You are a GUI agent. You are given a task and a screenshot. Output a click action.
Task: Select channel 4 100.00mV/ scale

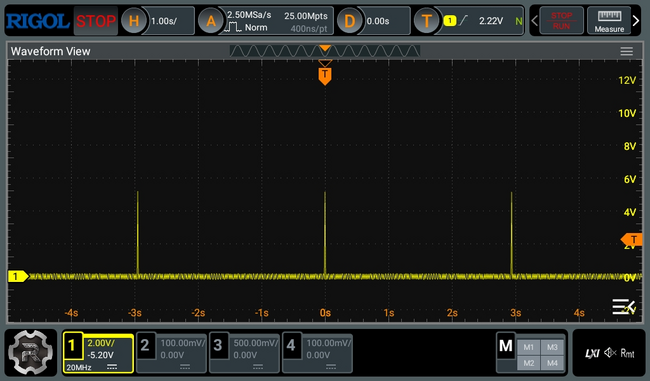pos(328,343)
